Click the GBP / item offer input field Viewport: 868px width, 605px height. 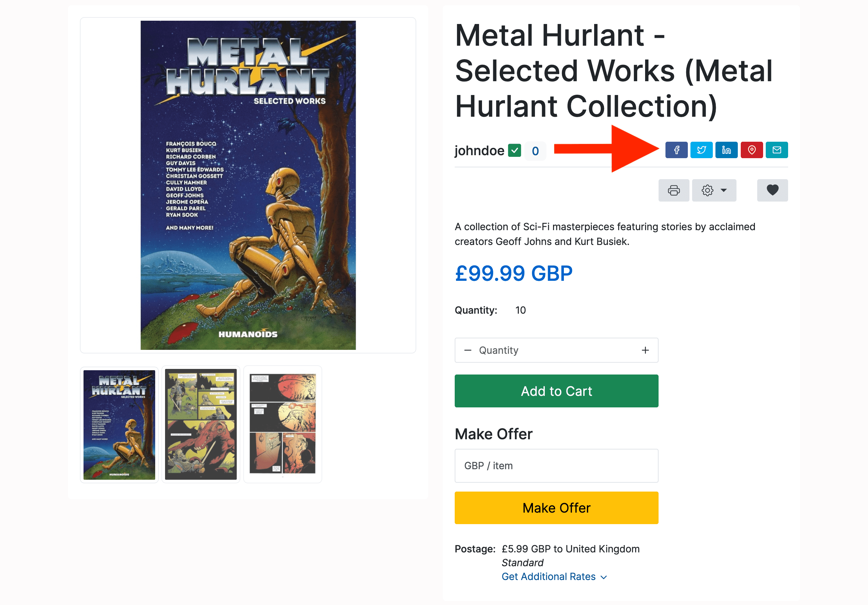[556, 466]
